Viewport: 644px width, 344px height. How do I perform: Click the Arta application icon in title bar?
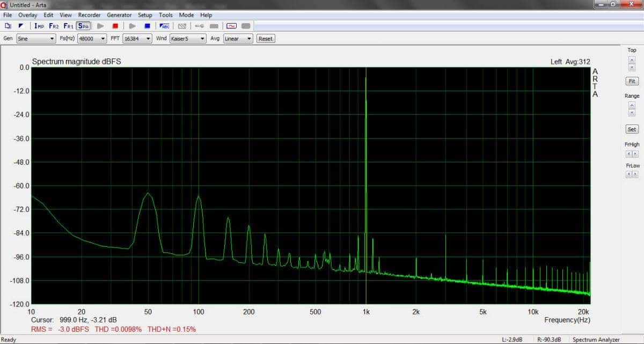point(4,5)
